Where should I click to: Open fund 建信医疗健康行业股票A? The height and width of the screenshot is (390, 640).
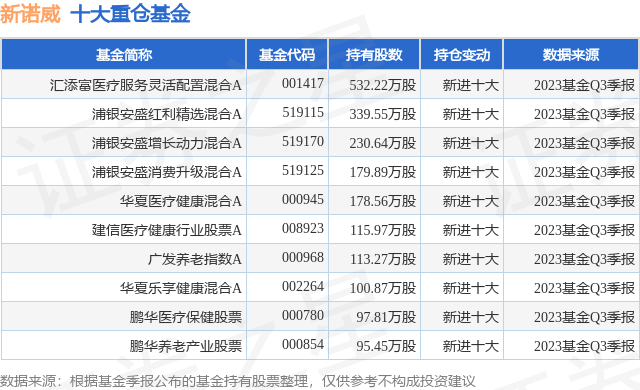(167, 230)
